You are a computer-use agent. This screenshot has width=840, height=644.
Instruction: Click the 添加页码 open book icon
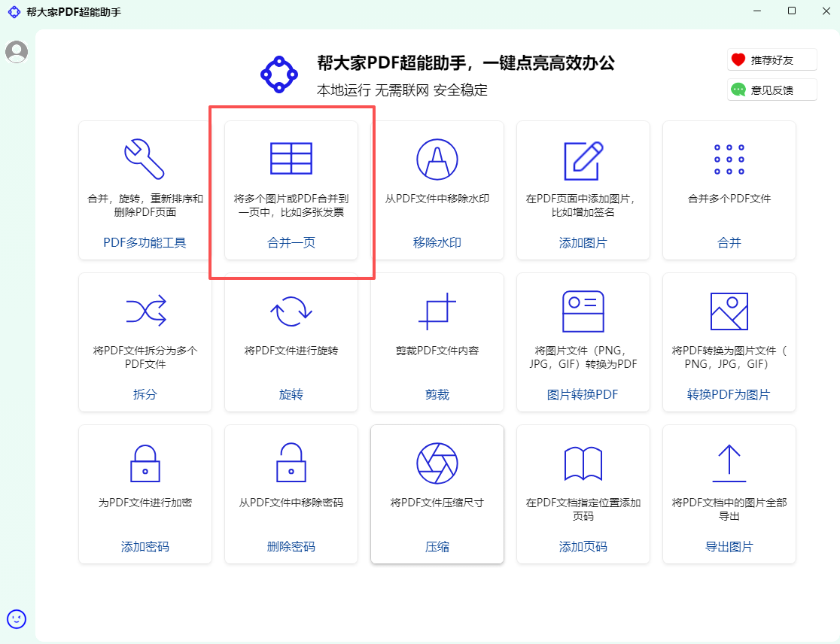[583, 463]
